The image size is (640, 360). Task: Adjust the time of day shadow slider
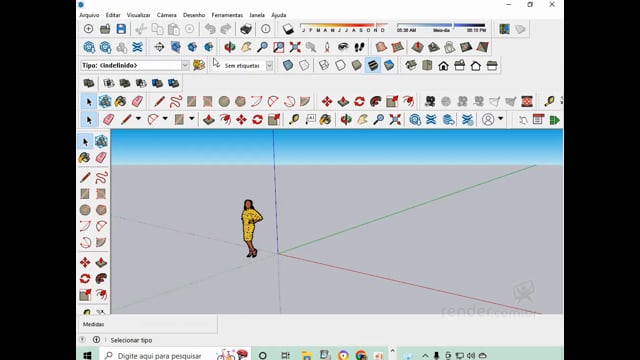[x=441, y=26]
